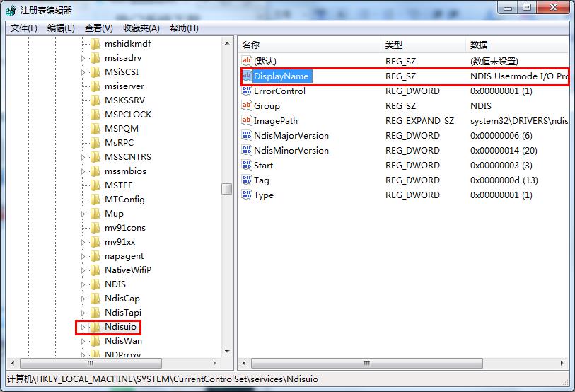Click the 数据 column header

(x=518, y=45)
